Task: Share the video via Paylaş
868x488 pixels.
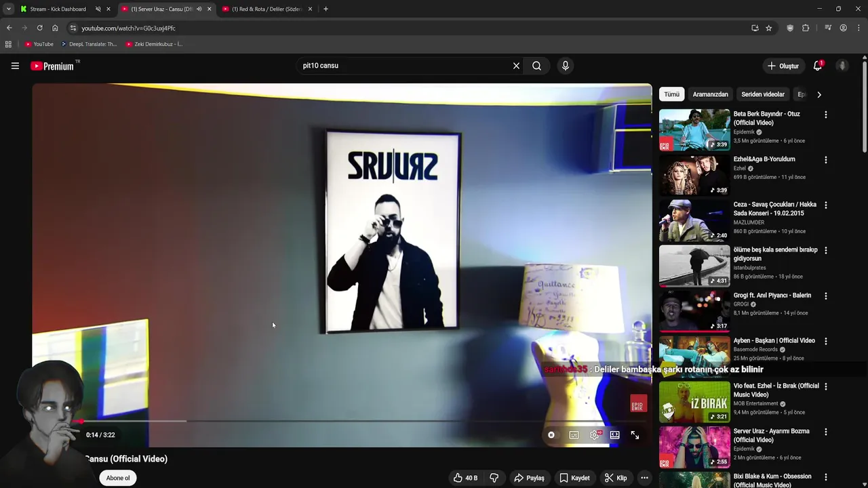Action: coord(529,478)
